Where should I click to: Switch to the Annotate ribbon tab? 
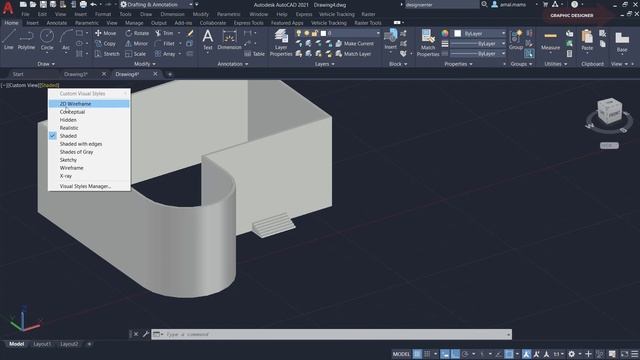(56, 23)
